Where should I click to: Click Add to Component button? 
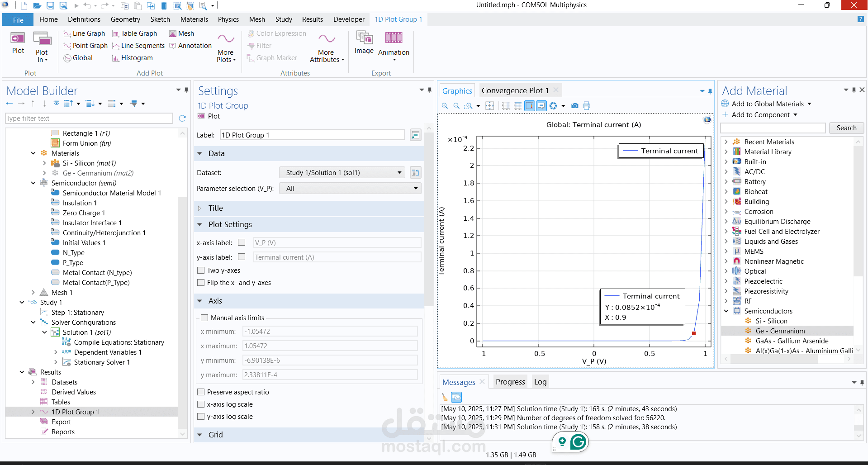point(760,115)
